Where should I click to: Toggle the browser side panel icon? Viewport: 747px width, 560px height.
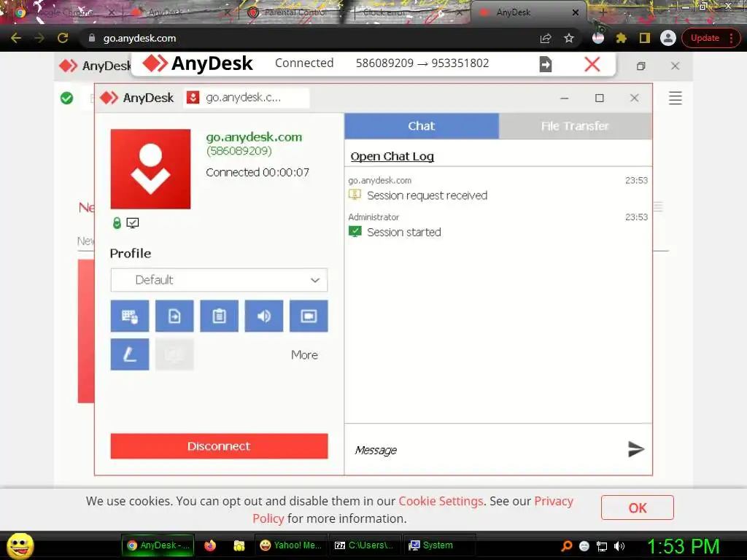[645, 38]
